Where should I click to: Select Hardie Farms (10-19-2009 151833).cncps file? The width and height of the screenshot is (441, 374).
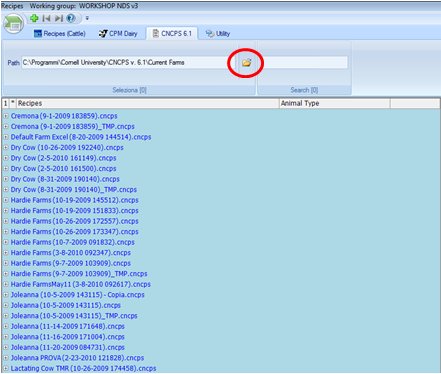[74, 211]
